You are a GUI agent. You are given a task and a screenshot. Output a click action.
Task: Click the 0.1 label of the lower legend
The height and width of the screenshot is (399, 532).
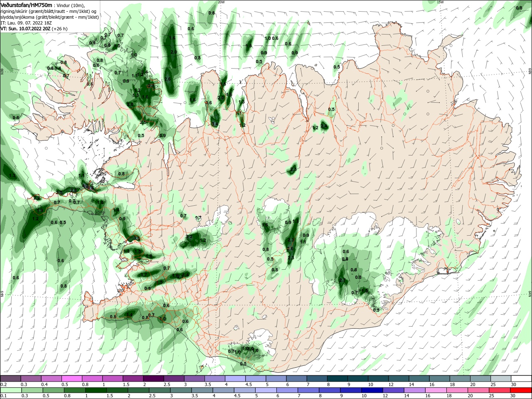[4, 396]
